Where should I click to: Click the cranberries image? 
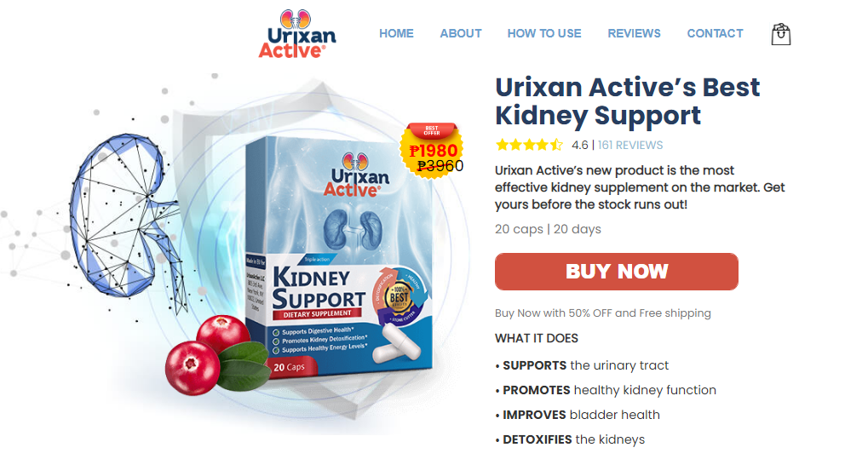point(217,354)
